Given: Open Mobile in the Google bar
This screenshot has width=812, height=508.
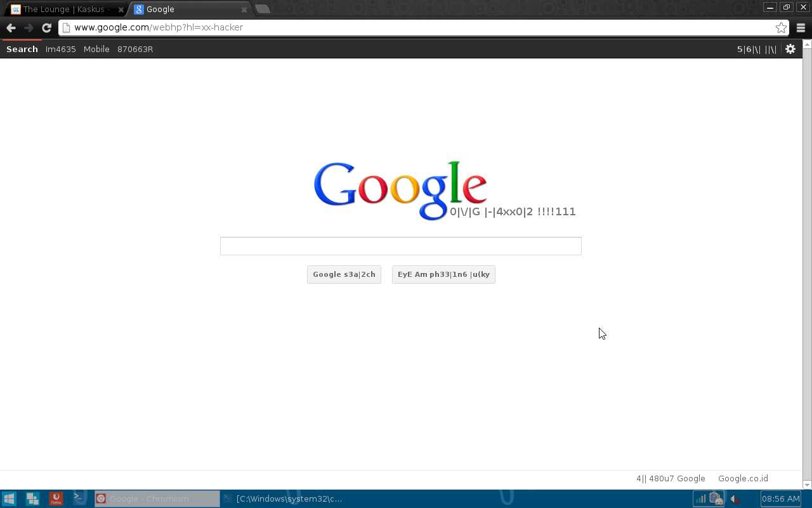Looking at the screenshot, I should click(96, 49).
